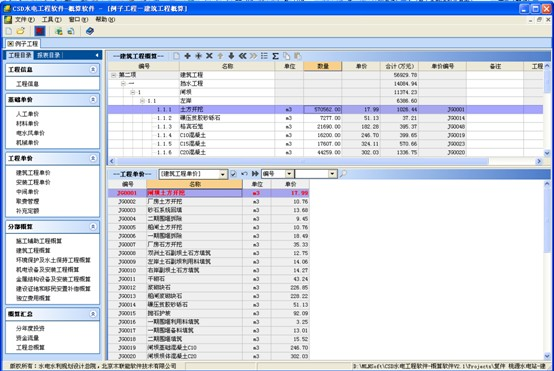The width and height of the screenshot is (554, 371).
Task: Open a project with the folder icon
Action: coord(21,31)
